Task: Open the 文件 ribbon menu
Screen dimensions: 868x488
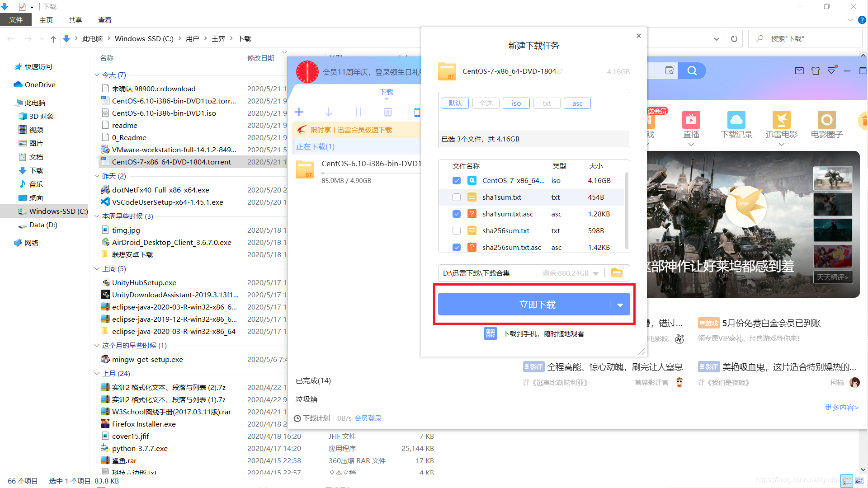Action: pyautogui.click(x=16, y=20)
